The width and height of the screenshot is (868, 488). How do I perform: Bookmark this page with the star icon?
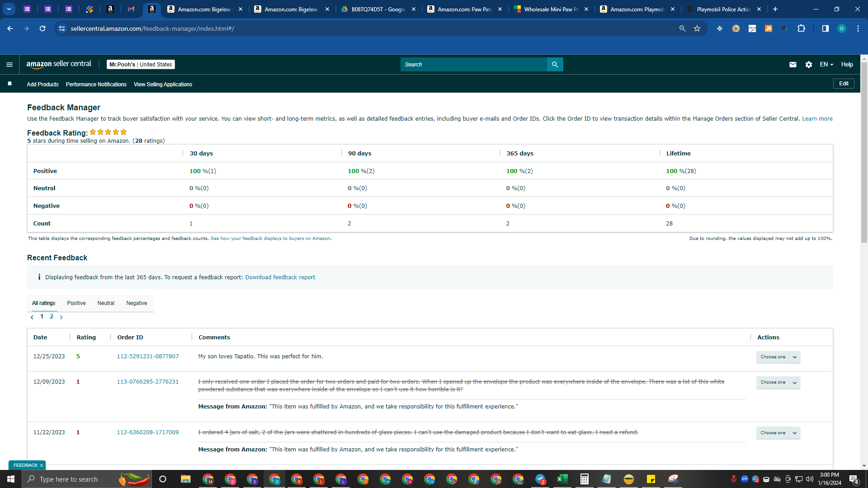click(x=697, y=28)
